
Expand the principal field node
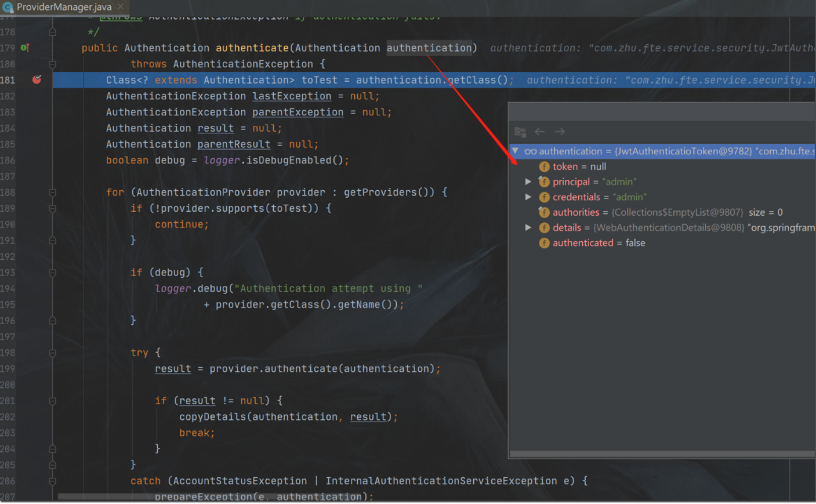(x=528, y=182)
